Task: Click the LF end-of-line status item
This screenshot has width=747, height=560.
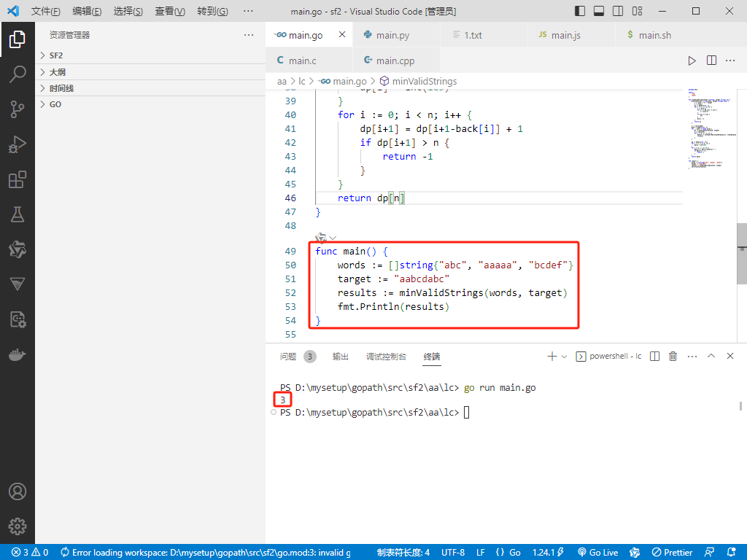Action: click(x=481, y=553)
